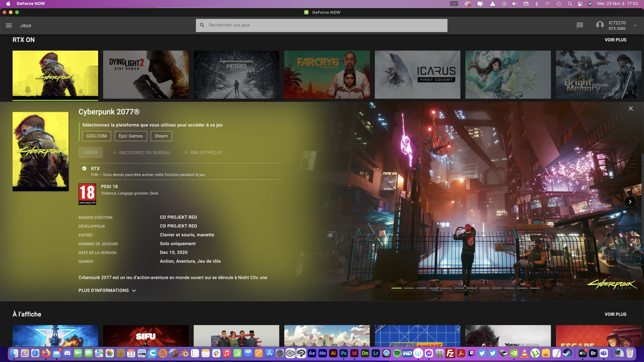The width and height of the screenshot is (644, 362).
Task: Open the Bluetooth menu bar icon
Action: click(536, 4)
